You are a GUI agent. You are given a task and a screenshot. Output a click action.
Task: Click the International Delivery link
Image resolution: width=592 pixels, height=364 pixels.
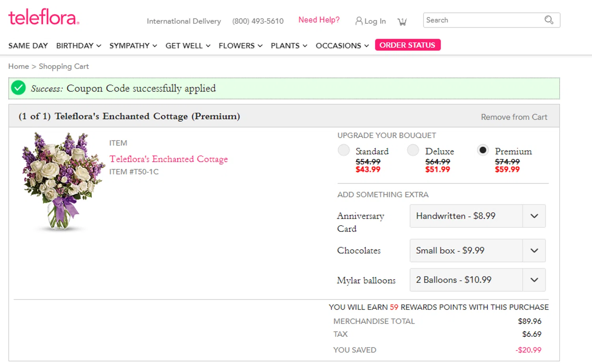184,21
